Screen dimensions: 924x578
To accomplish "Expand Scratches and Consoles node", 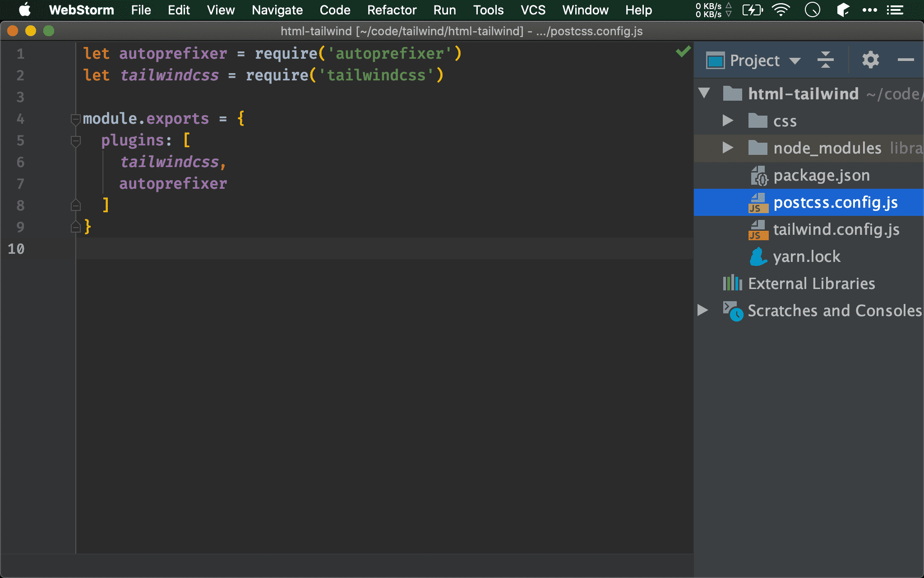I will tap(702, 310).
